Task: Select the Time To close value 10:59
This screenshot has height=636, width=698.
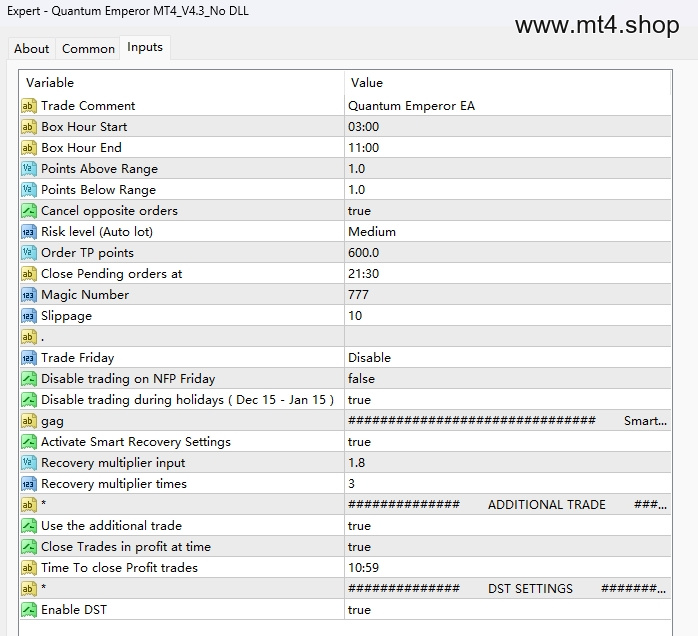Action: tap(507, 568)
